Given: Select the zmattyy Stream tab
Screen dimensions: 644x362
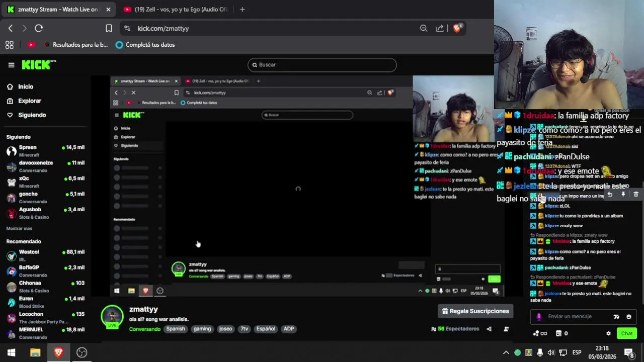Looking at the screenshot, I should click(58, 9).
